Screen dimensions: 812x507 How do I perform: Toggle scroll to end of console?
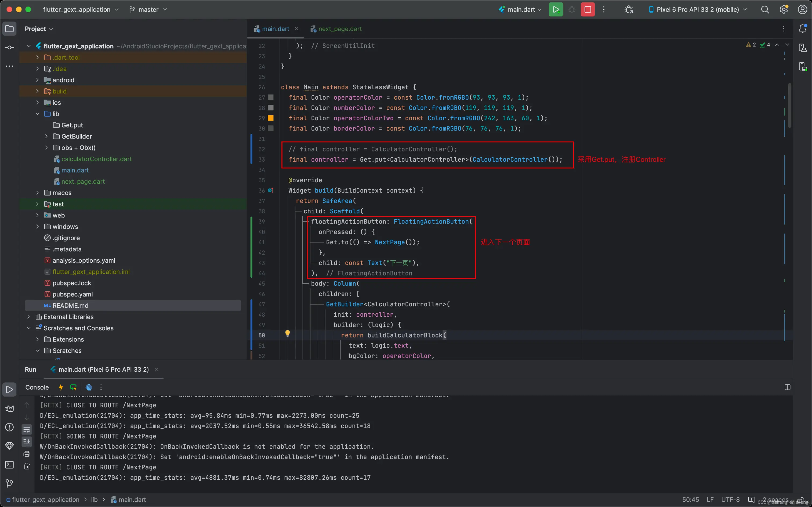tap(27, 442)
